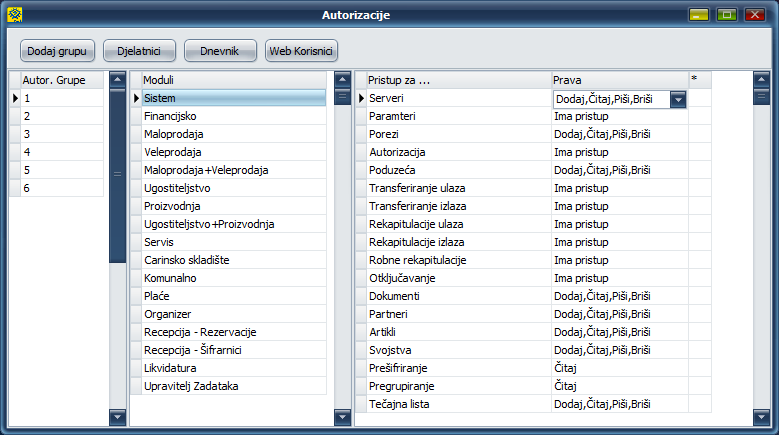Image resolution: width=779 pixels, height=435 pixels.
Task: Select authorization group 3
Action: tap(60, 134)
